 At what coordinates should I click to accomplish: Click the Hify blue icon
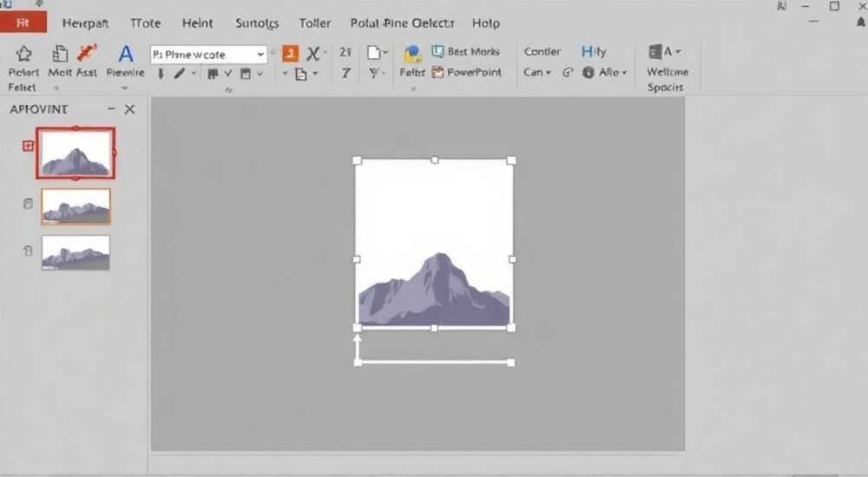click(587, 51)
